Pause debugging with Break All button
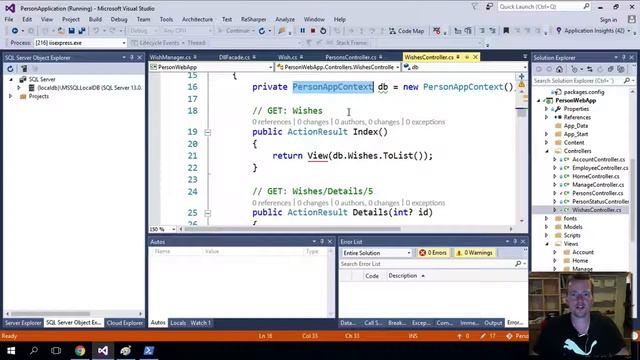 pyautogui.click(x=302, y=31)
